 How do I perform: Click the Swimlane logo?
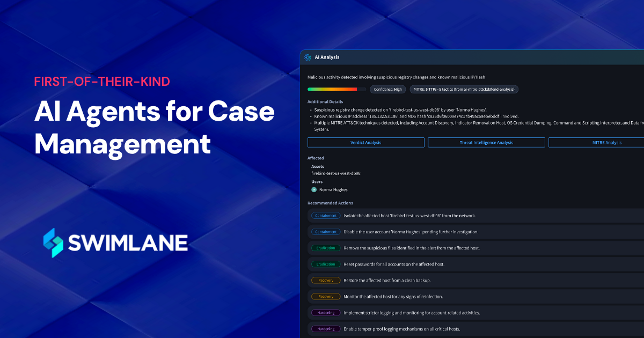(x=115, y=243)
